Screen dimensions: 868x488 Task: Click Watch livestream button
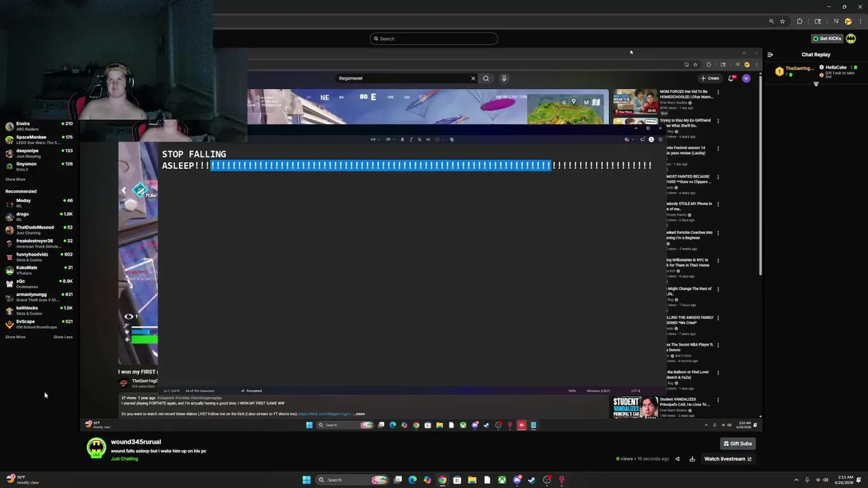coord(728,459)
